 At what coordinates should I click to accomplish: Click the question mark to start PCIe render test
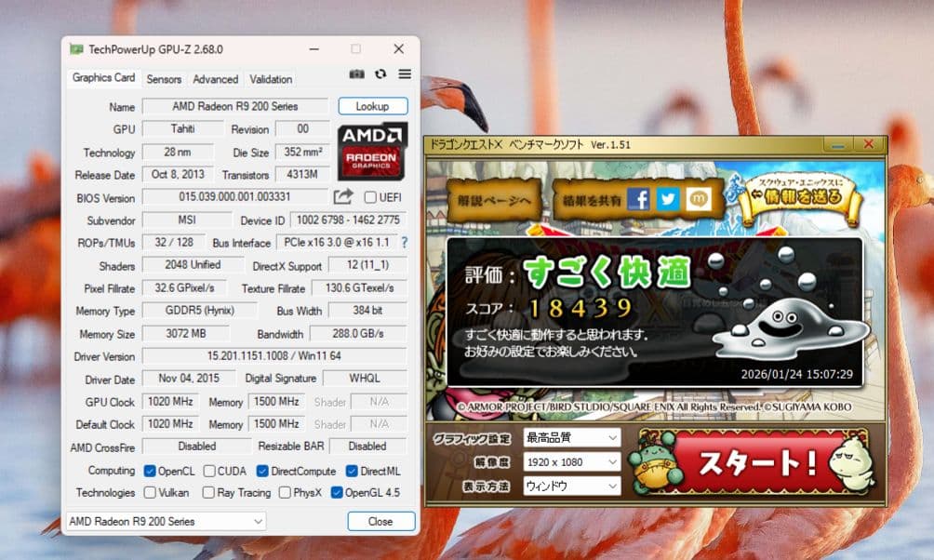click(x=406, y=243)
